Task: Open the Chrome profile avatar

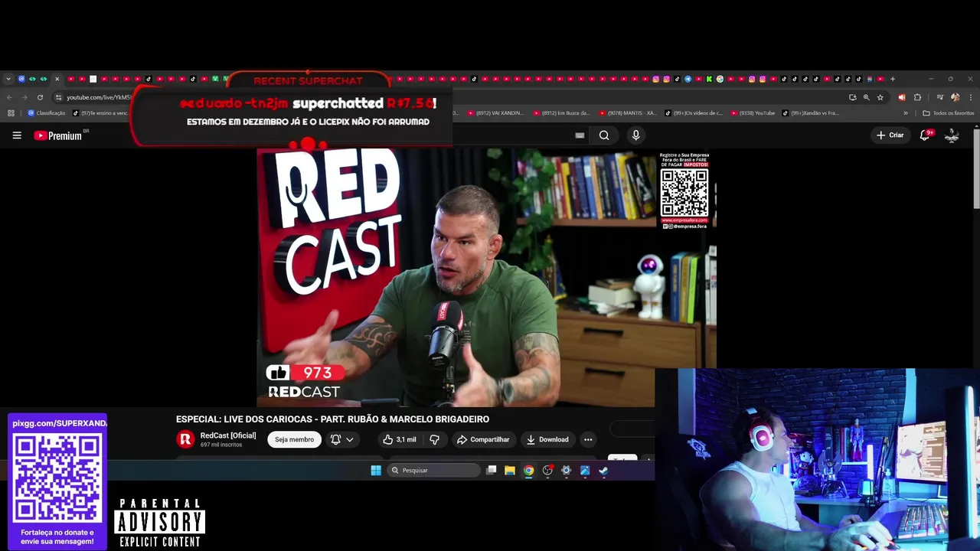Action: (x=955, y=97)
